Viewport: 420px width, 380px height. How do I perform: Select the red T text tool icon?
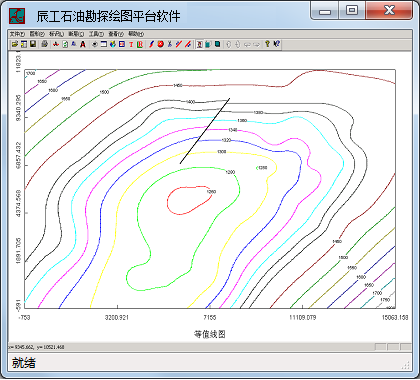point(131,44)
